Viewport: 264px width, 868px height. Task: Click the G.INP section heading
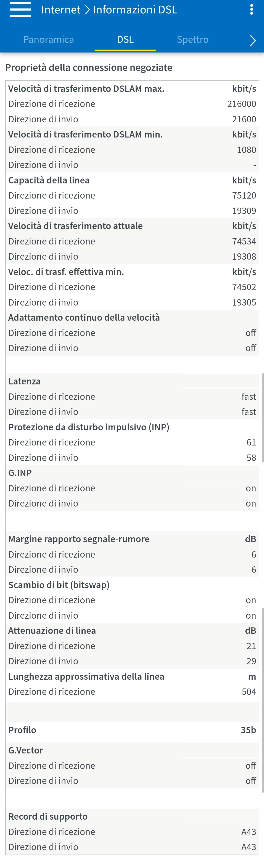(20, 473)
